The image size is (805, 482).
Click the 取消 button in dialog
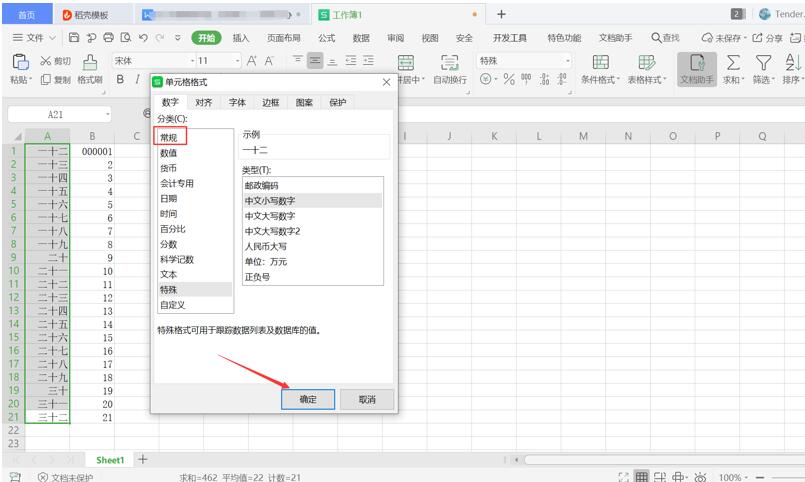pos(367,399)
